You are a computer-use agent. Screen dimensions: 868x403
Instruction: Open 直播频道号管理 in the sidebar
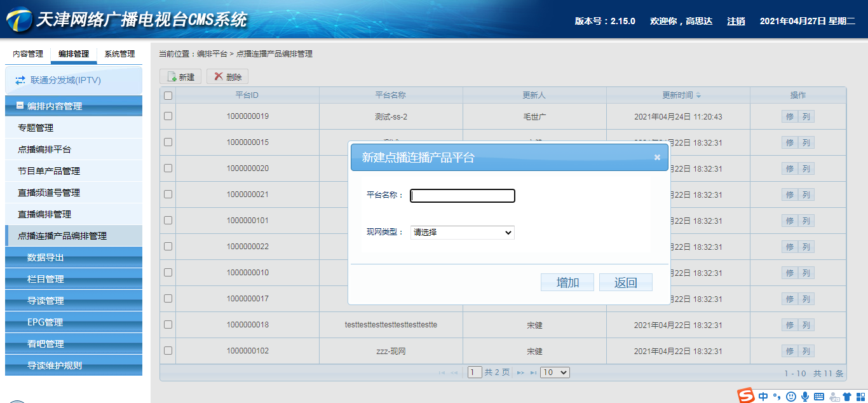click(x=74, y=193)
